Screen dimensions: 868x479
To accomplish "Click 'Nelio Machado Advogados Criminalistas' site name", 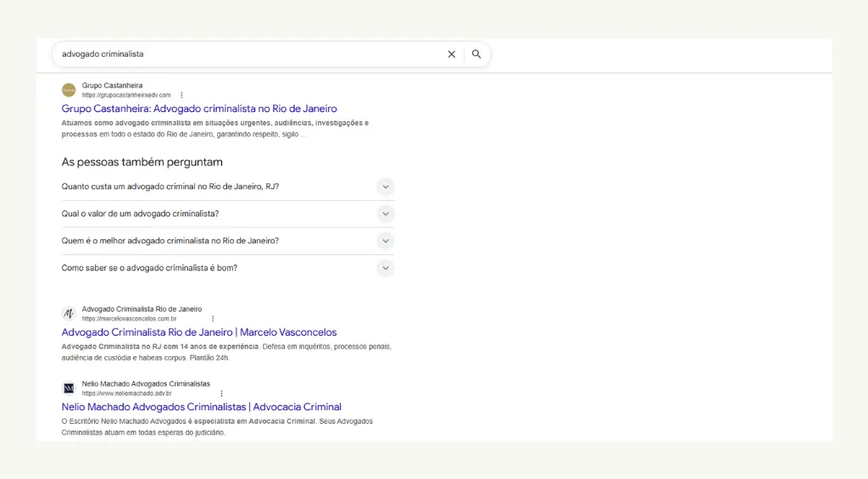I will (x=146, y=384).
